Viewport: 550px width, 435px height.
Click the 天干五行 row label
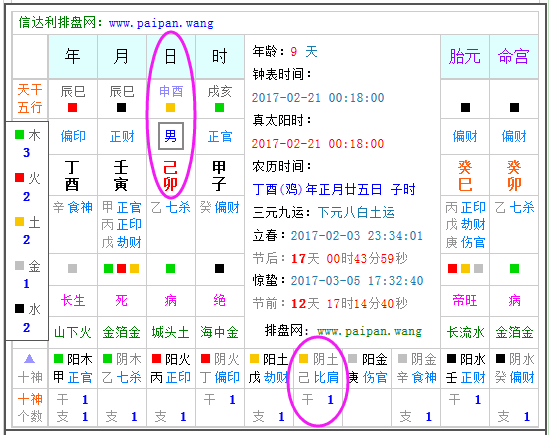pos(30,98)
